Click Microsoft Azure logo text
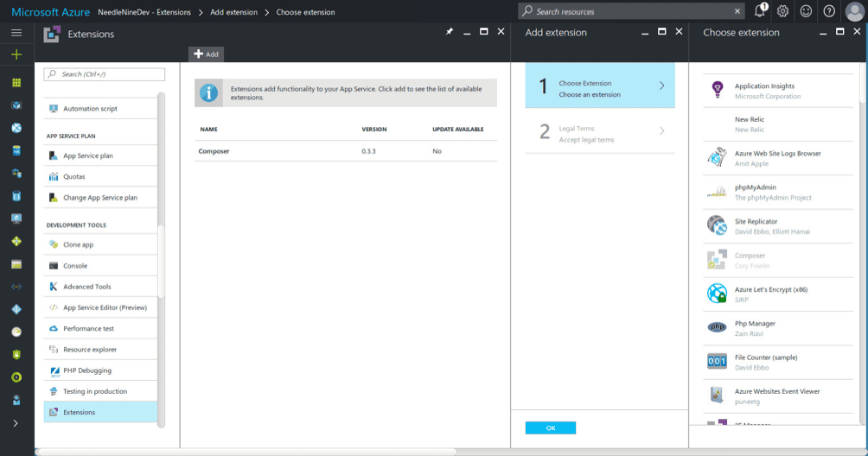This screenshot has height=456, width=868. [x=50, y=11]
